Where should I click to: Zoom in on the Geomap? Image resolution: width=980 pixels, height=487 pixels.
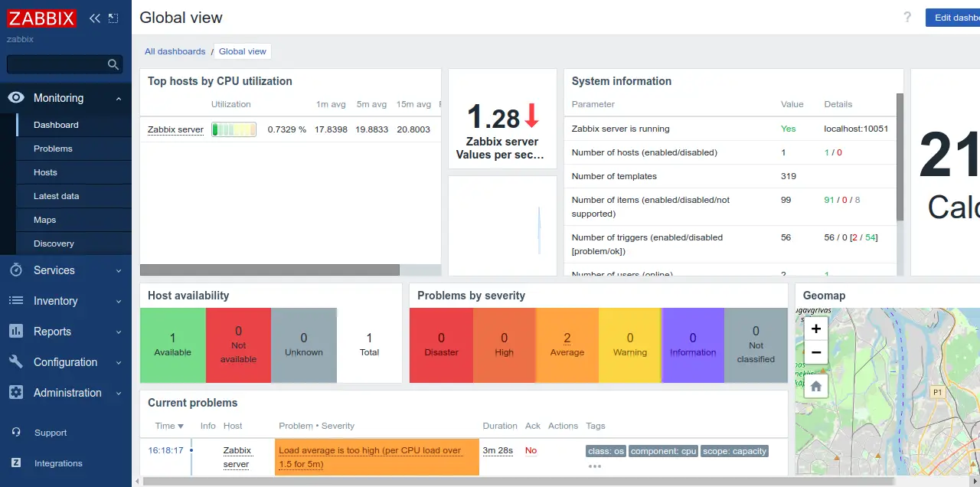pos(816,329)
